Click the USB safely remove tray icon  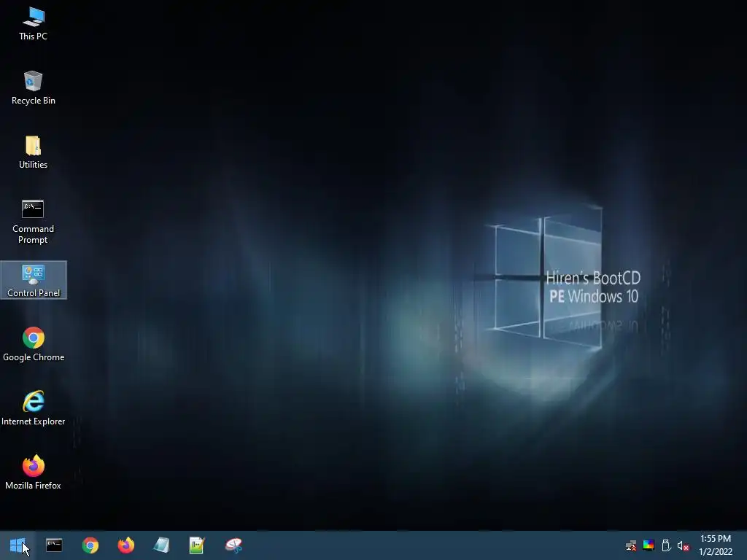click(x=666, y=545)
